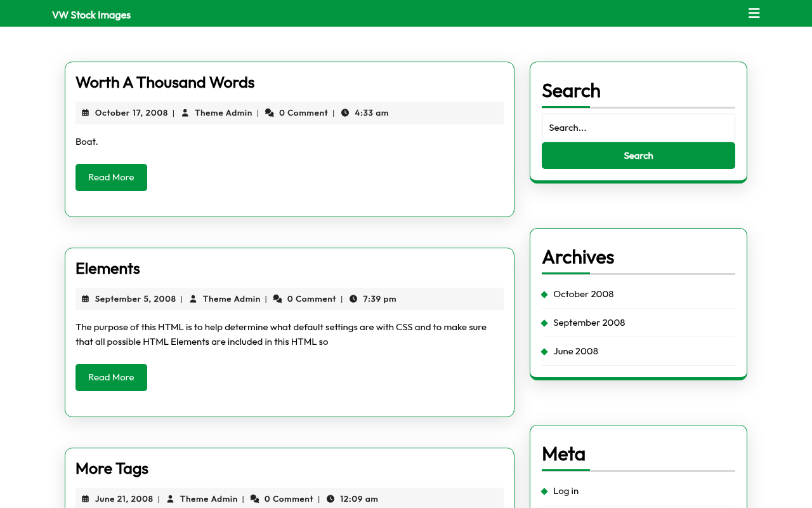This screenshot has width=812, height=508.
Task: Open the October 2008 archive
Action: click(x=584, y=294)
